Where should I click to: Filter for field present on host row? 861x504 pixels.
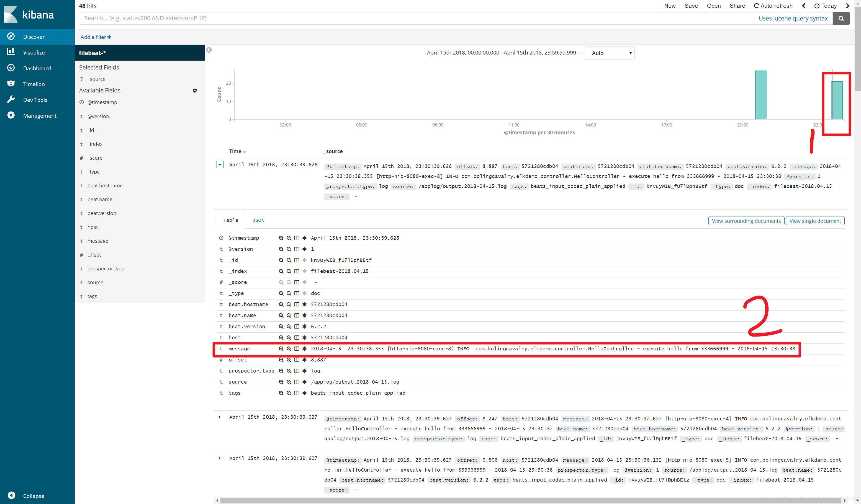click(x=304, y=338)
